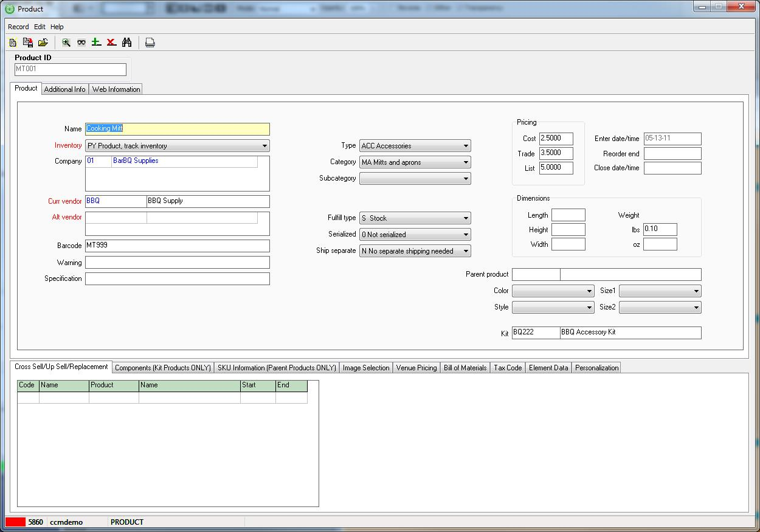Click the printer icon
The height and width of the screenshot is (532, 760).
150,43
